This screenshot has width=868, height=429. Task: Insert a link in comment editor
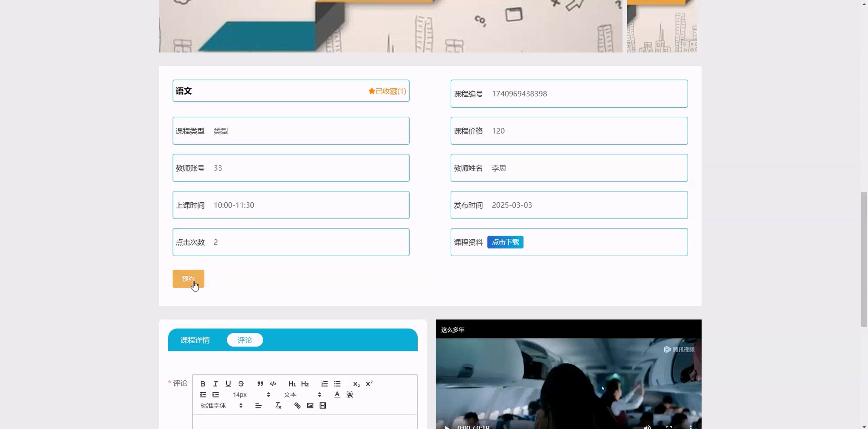[297, 406]
